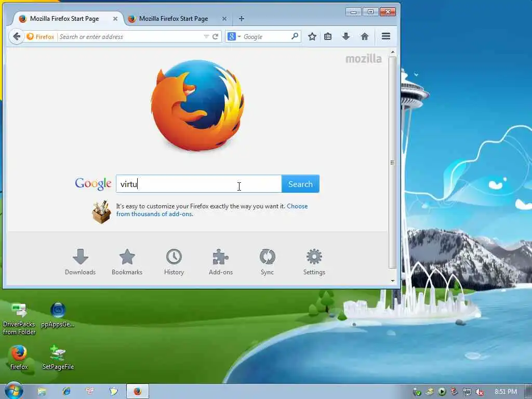The width and height of the screenshot is (532, 399).
Task: Select the DriverPacks from Folder desktop icon
Action: pos(19,319)
